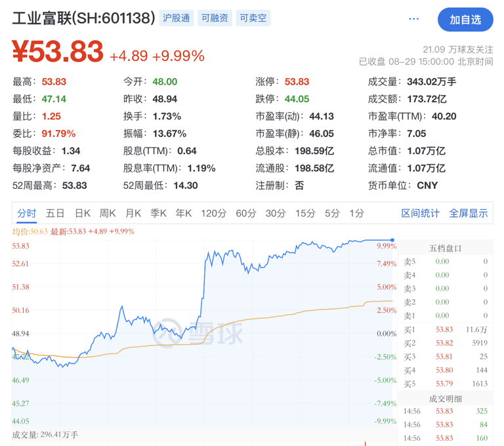Select the 1分 chart tab
Screen dimensions: 504x446
click(x=357, y=213)
